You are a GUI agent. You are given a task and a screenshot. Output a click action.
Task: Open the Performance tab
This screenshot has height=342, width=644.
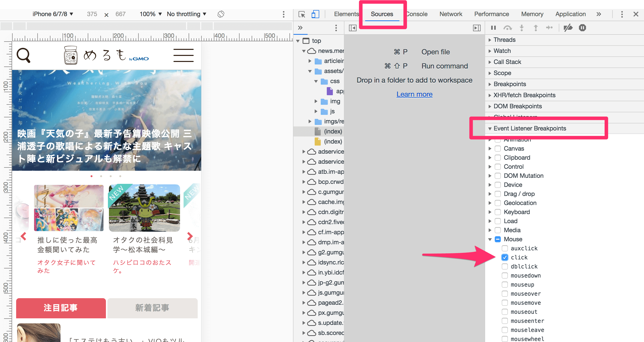coord(491,14)
